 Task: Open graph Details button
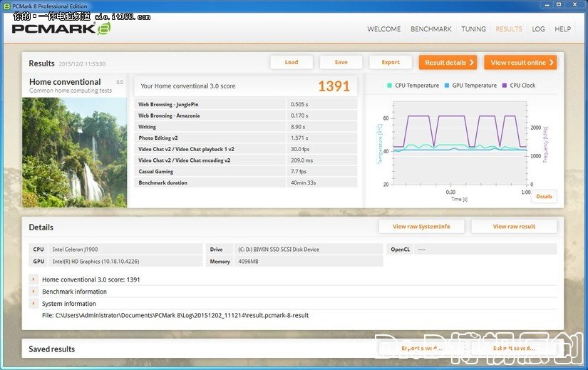coord(544,196)
